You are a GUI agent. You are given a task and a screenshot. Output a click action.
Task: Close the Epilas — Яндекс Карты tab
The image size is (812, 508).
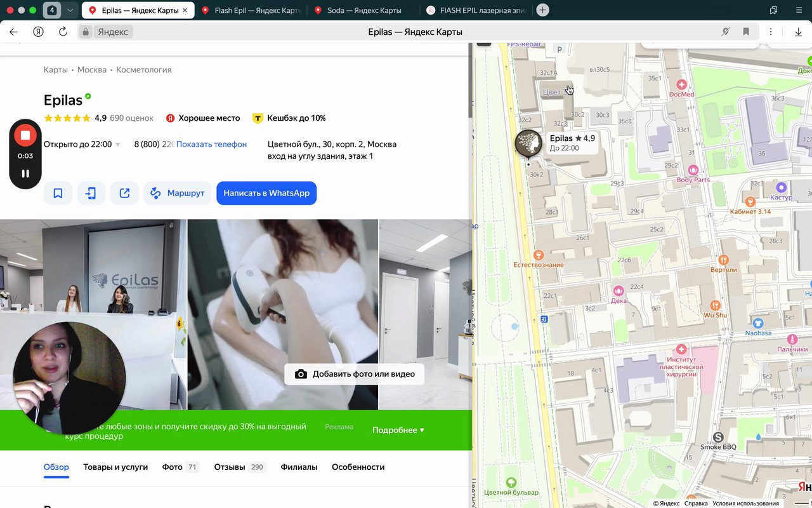(x=185, y=10)
